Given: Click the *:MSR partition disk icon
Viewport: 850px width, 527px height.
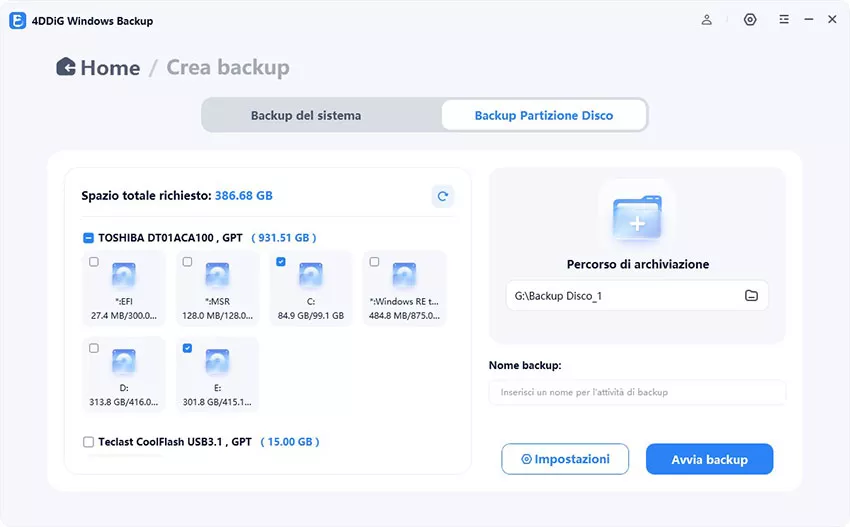Looking at the screenshot, I should [217, 275].
